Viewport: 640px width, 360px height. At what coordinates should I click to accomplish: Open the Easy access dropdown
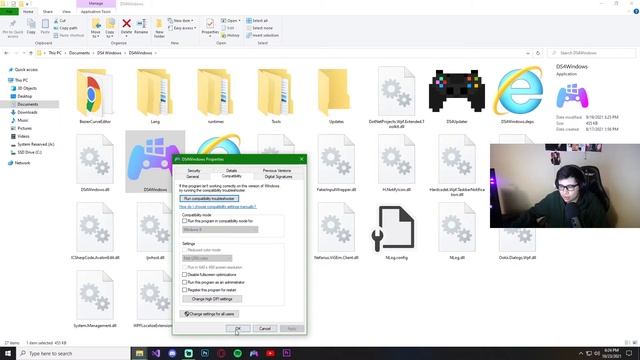tap(182, 28)
